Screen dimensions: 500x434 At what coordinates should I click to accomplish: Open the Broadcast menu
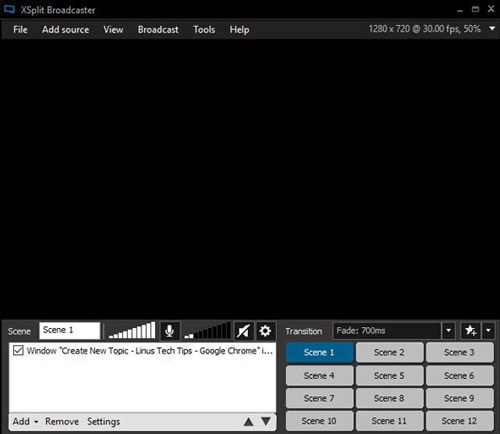[x=158, y=30]
